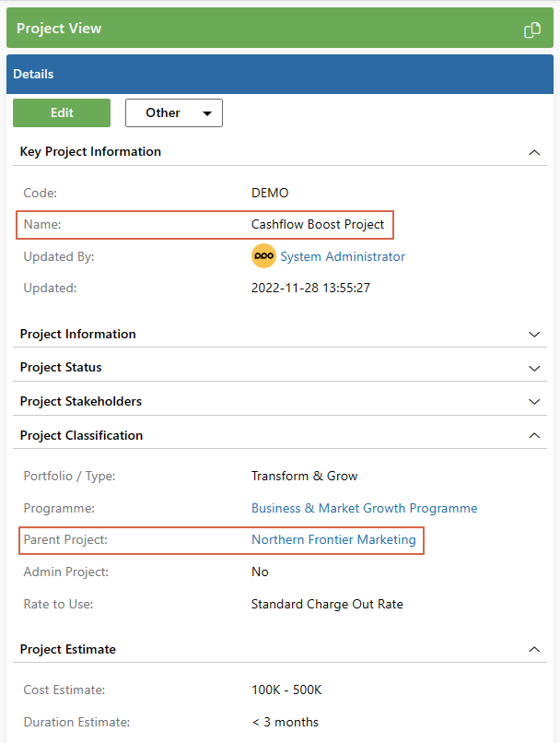Select the Cashflow Boost Project name text
The height and width of the screenshot is (743, 560).
click(317, 224)
